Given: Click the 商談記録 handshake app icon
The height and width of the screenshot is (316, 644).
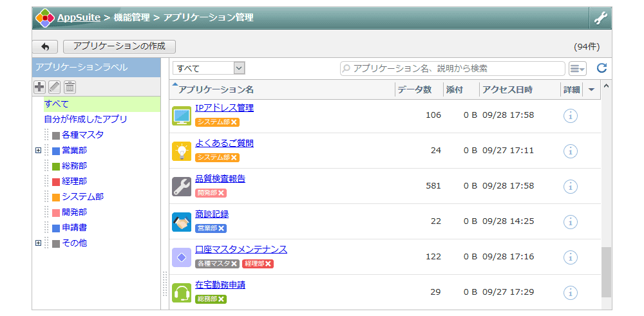Looking at the screenshot, I should (182, 221).
